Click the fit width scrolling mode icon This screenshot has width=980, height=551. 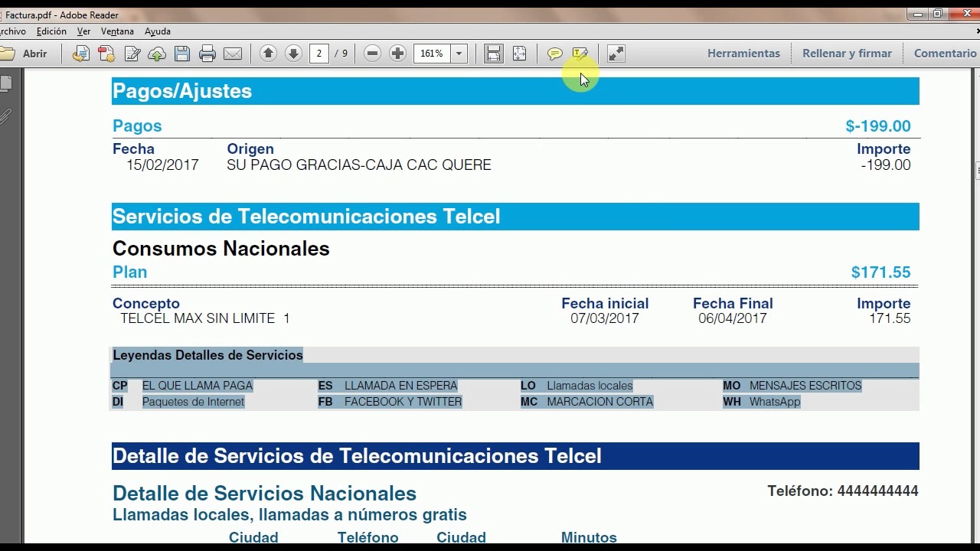(494, 54)
